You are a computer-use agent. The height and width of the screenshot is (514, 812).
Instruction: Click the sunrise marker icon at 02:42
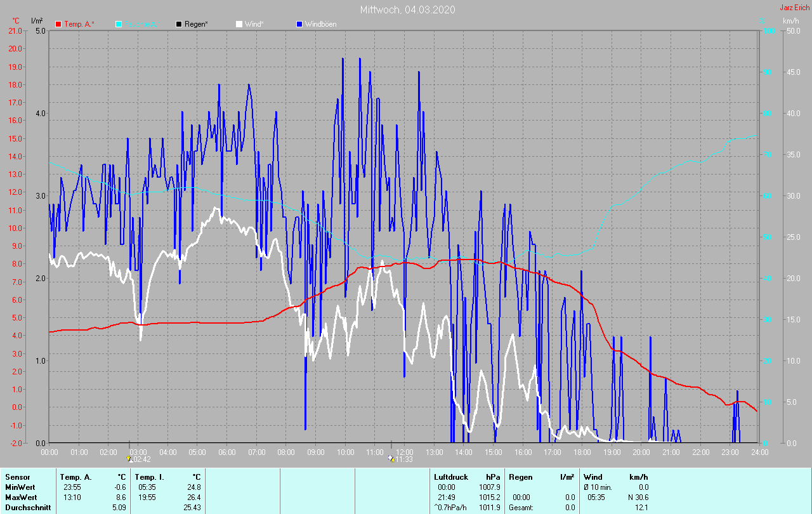129,458
